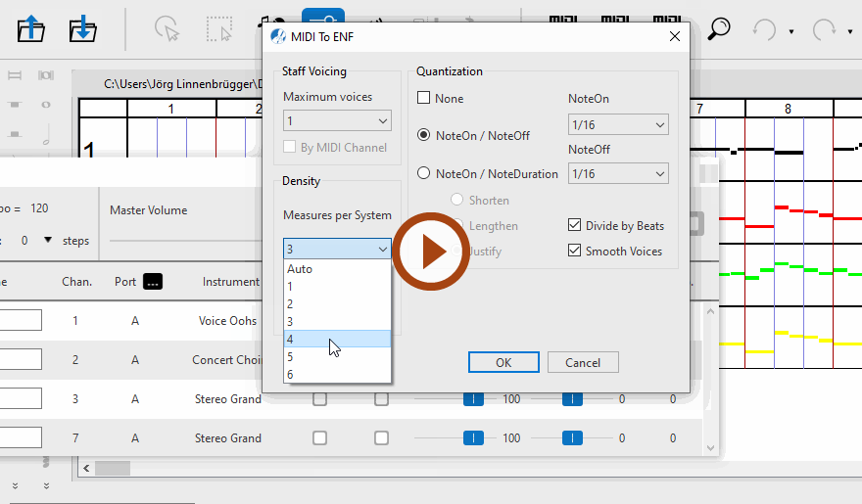Cancel the MIDI To ENF dialog

[x=583, y=362]
